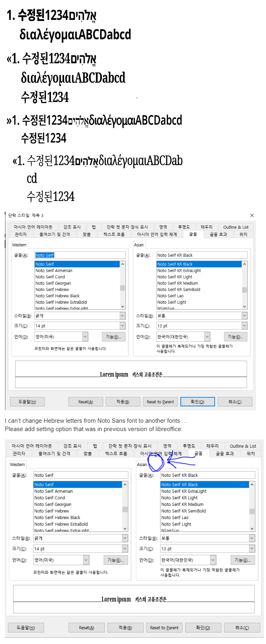Click Western 글꼴 text field in titled dialog
The width and height of the screenshot is (266, 644).
pyautogui.click(x=80, y=255)
